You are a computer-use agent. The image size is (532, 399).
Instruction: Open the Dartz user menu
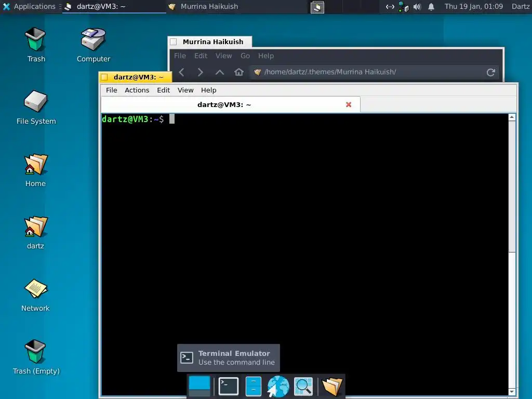521,6
